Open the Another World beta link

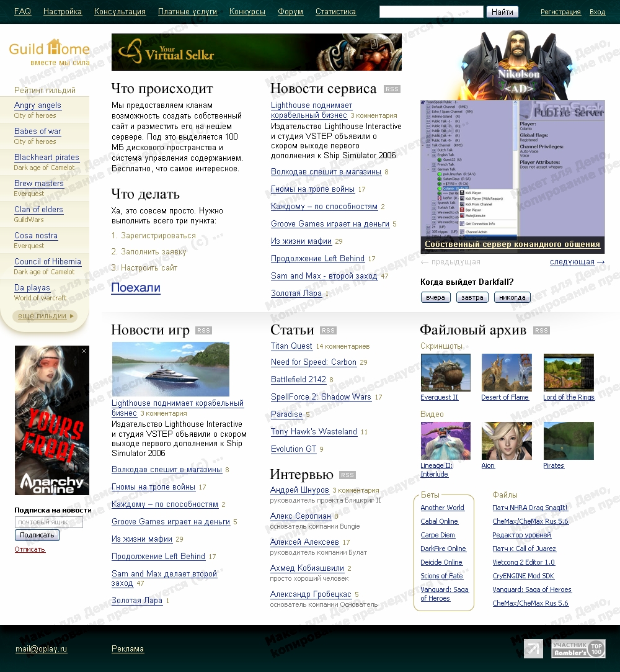click(x=442, y=508)
